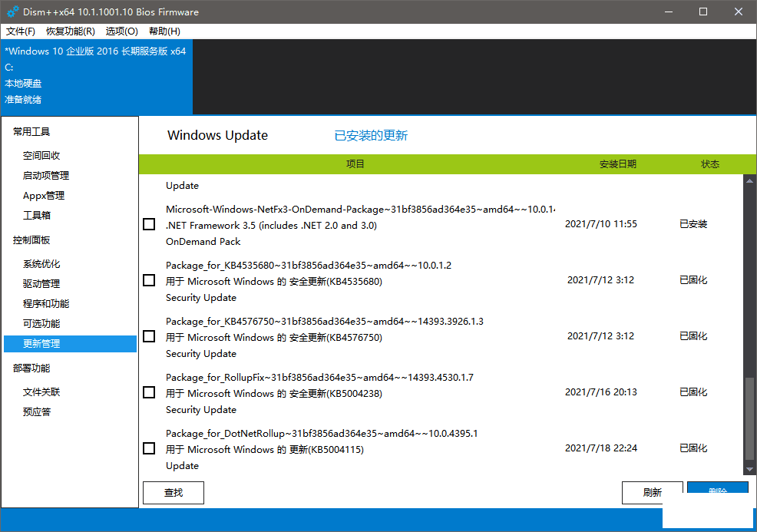Click the 查找 button
This screenshot has width=757, height=532.
[x=174, y=492]
